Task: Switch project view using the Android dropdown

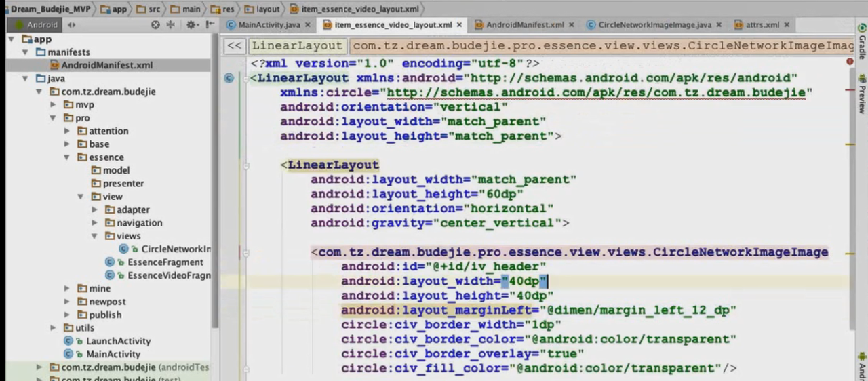Action: pos(42,25)
